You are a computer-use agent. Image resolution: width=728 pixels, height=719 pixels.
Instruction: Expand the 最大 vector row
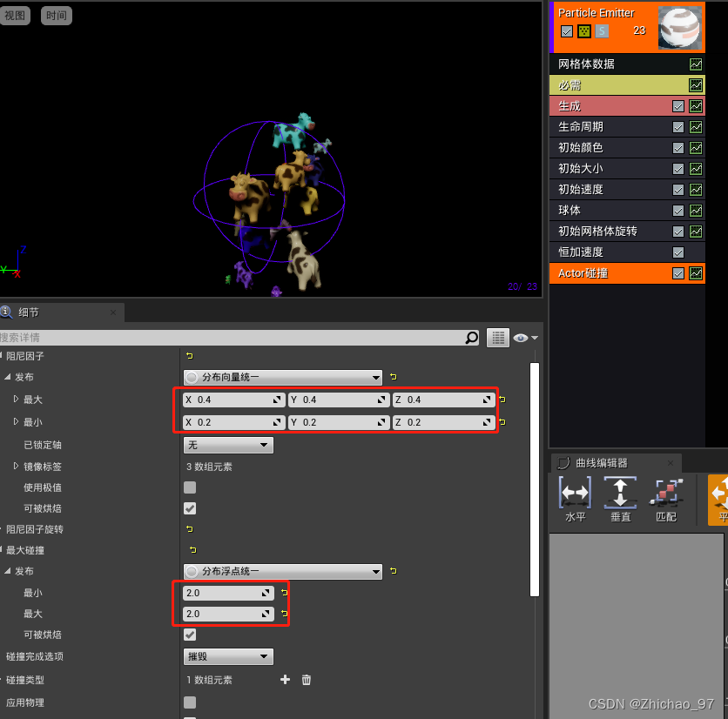coord(16,399)
